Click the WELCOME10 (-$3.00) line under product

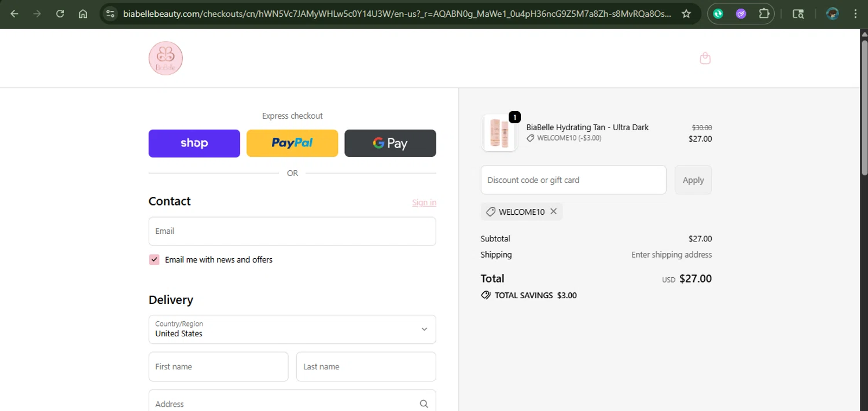(564, 138)
